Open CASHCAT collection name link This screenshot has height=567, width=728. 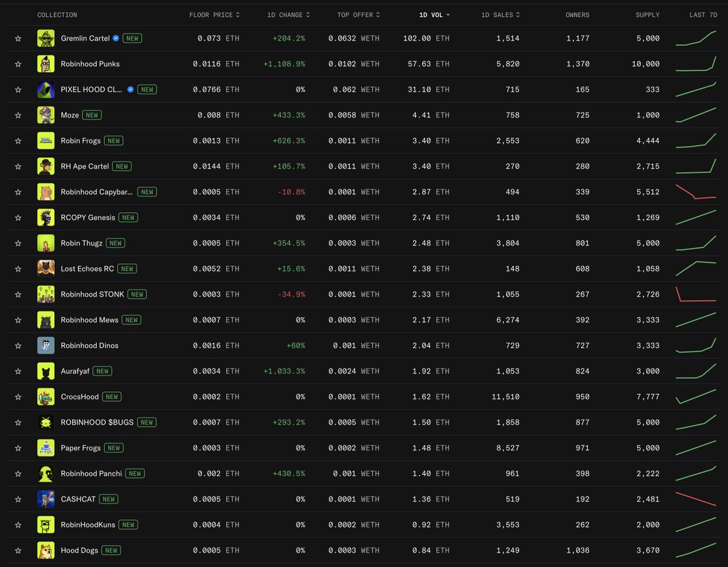(78, 499)
